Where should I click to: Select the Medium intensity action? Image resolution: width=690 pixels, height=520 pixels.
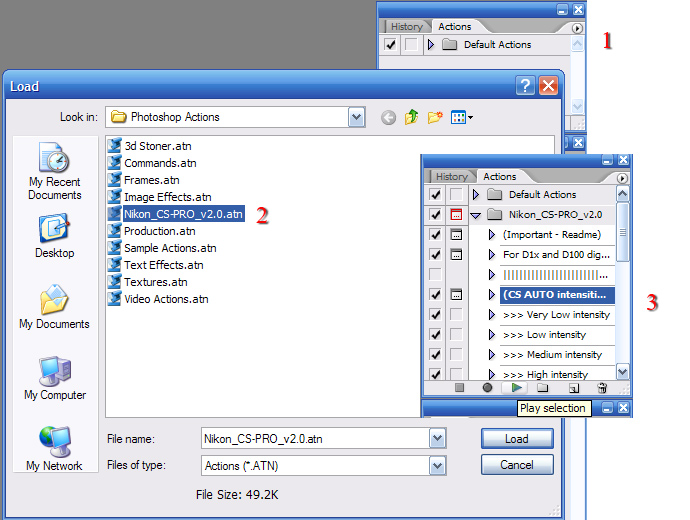pos(557,354)
